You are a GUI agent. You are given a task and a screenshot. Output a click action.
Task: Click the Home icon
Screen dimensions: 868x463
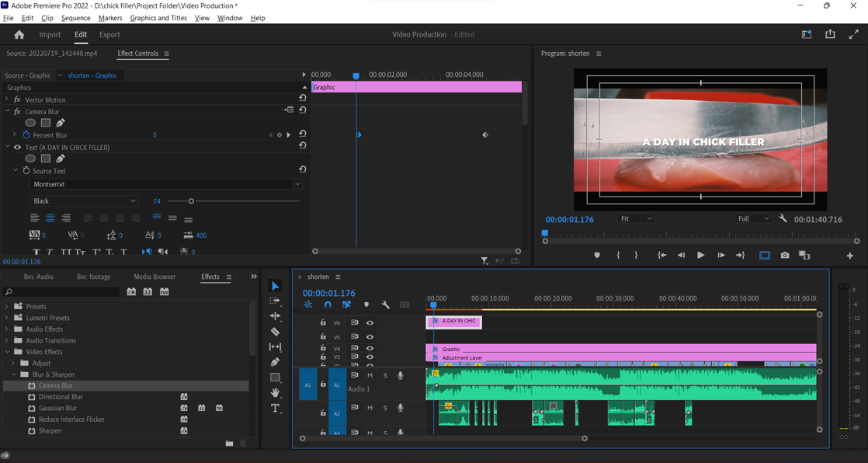tap(19, 35)
